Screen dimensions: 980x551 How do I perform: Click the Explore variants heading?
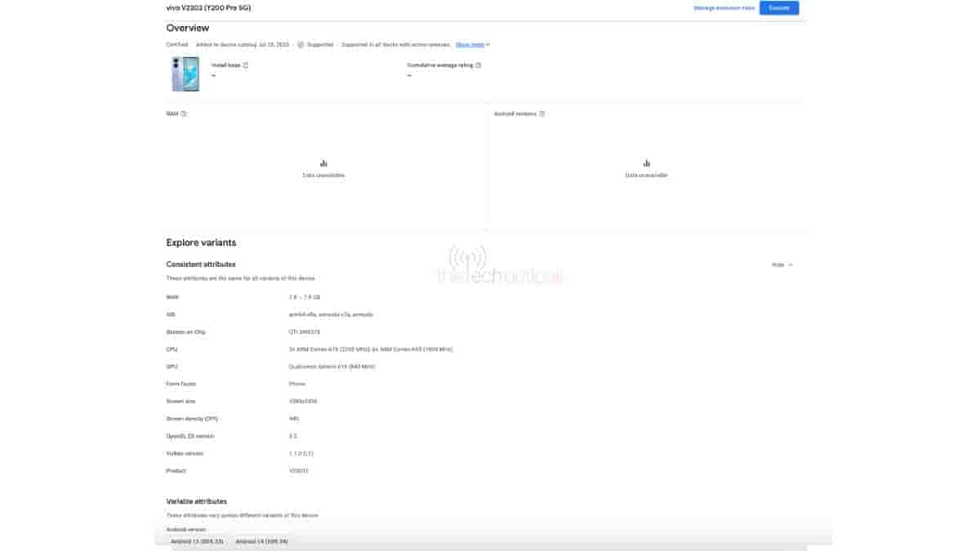click(x=201, y=242)
